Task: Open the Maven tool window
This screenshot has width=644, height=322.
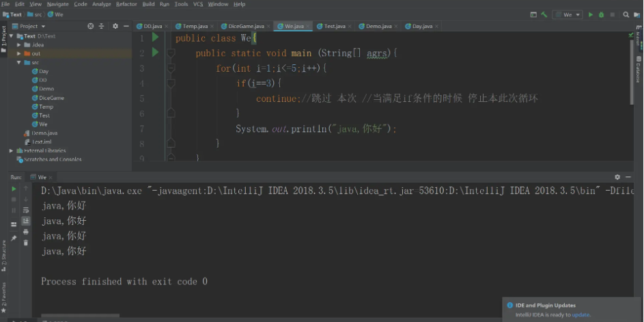Action: click(x=639, y=36)
